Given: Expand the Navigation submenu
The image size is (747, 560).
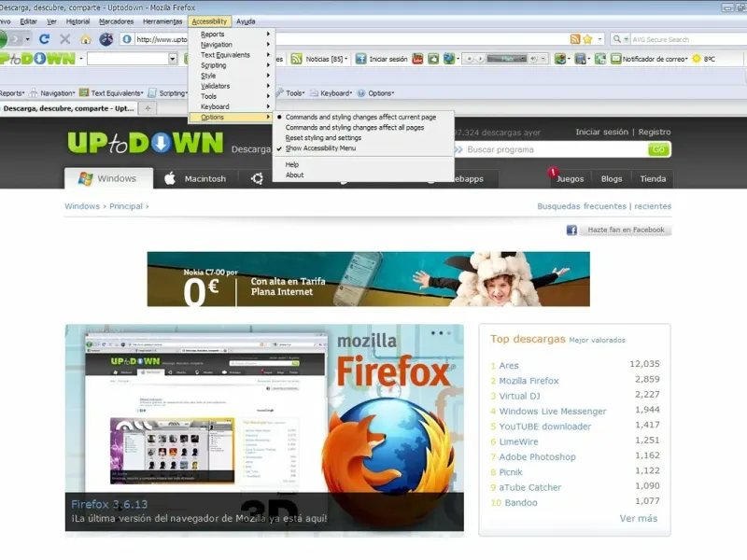Looking at the screenshot, I should (231, 45).
